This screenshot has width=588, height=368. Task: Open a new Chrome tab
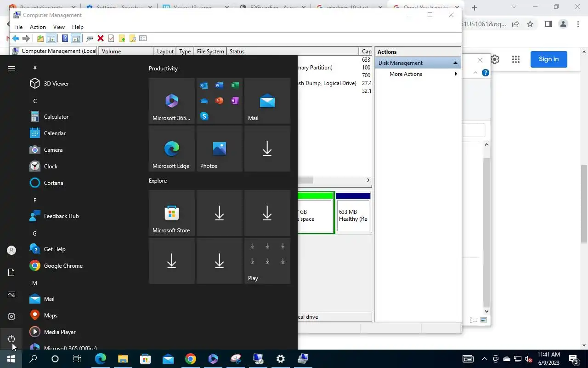[475, 8]
